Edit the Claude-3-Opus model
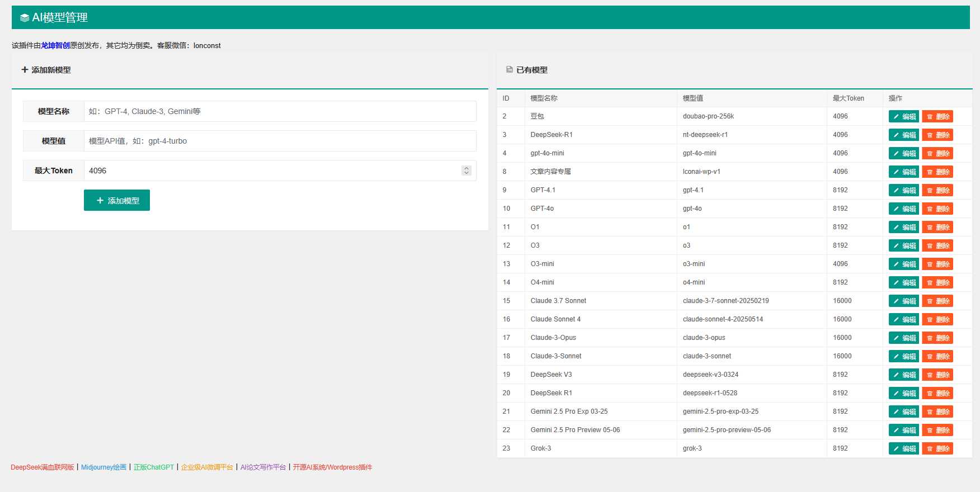Screen dimensions: 980x492 (x=903, y=338)
